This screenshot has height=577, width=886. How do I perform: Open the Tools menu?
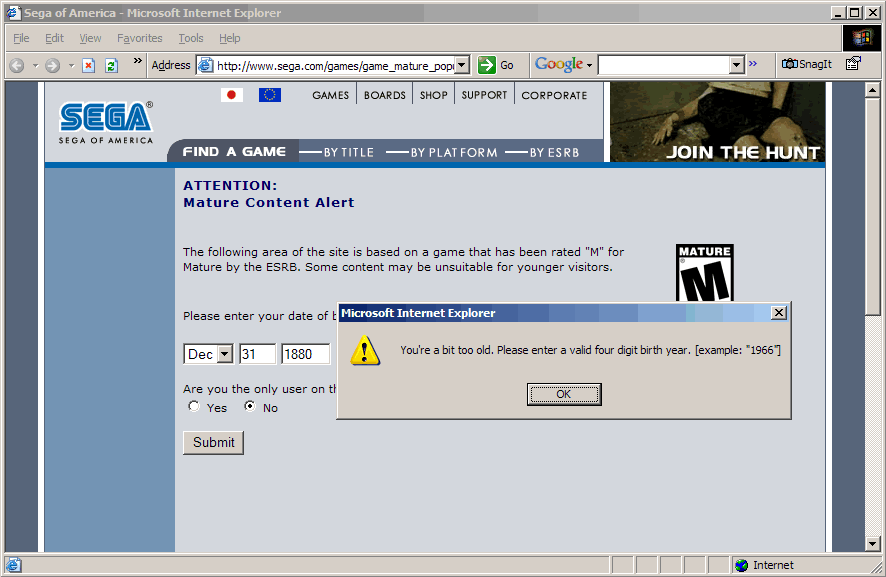[x=191, y=38]
